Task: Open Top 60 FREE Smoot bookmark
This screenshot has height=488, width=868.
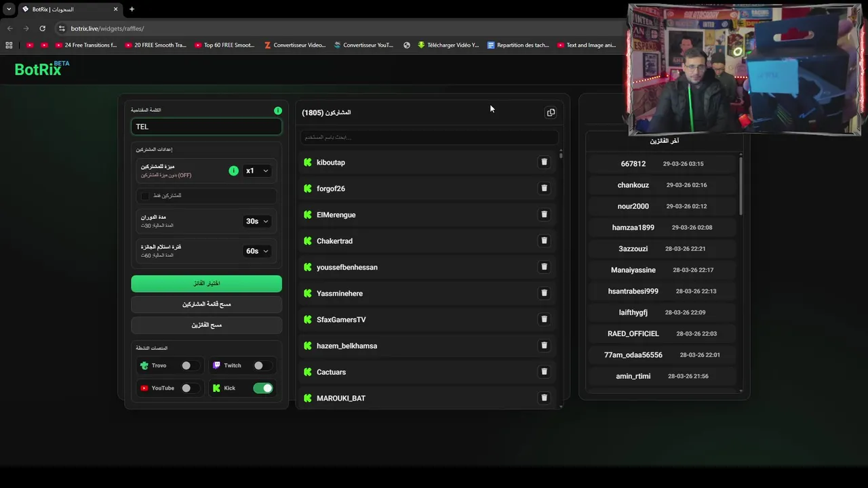Action: pos(224,45)
